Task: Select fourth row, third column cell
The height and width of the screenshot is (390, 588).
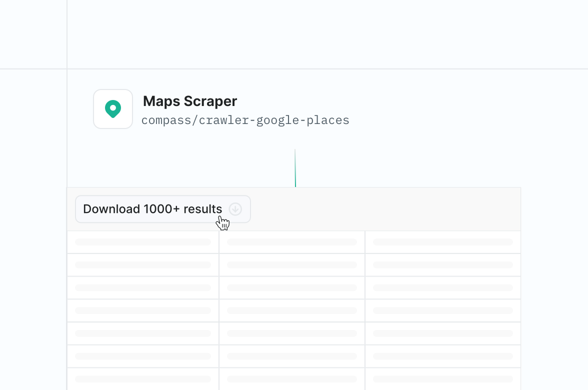Action: [x=443, y=310]
